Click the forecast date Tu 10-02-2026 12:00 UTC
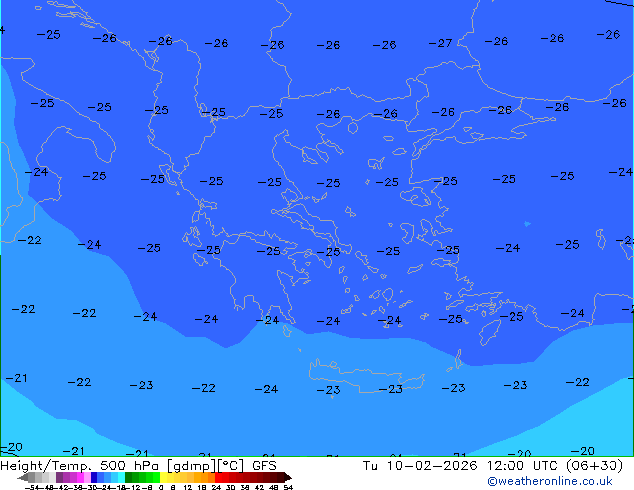The height and width of the screenshot is (490, 634). pyautogui.click(x=461, y=465)
